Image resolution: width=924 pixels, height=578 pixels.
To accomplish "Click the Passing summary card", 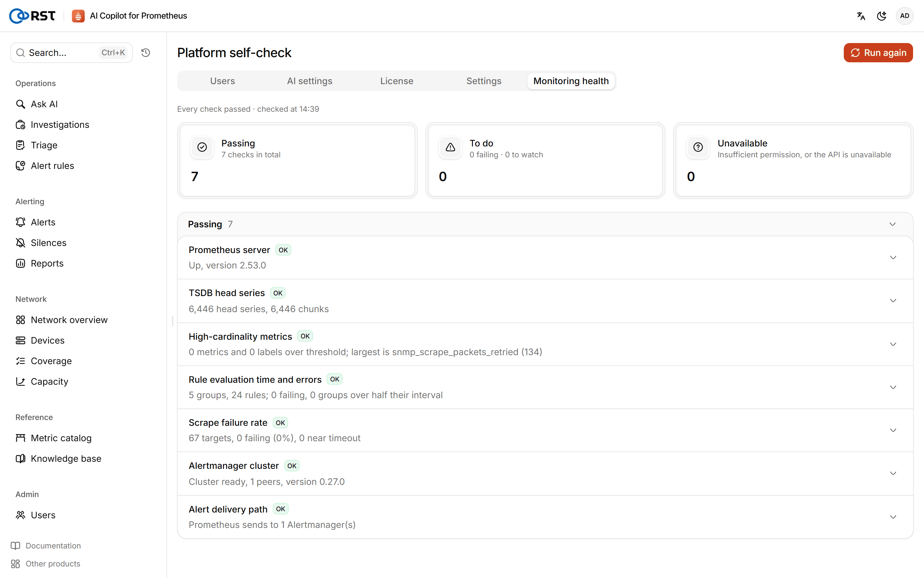I will [297, 161].
